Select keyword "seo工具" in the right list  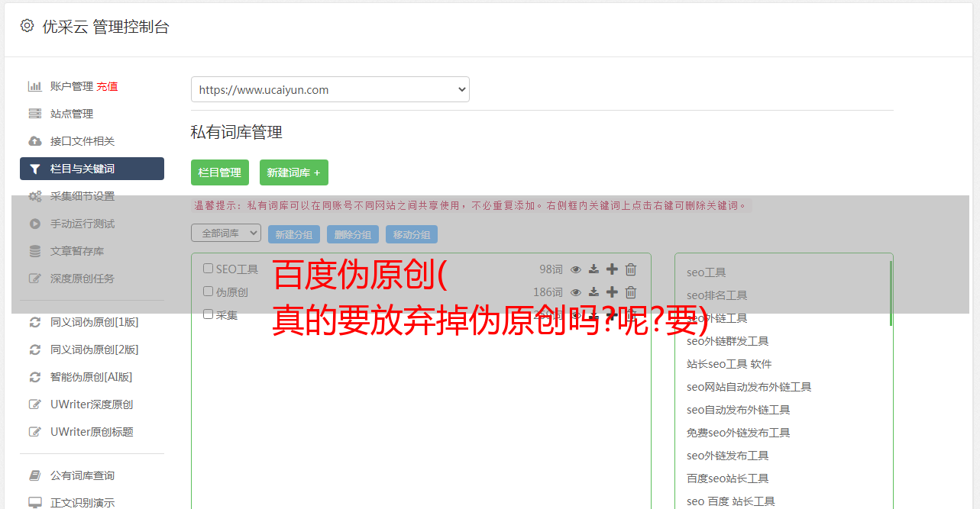click(x=707, y=272)
